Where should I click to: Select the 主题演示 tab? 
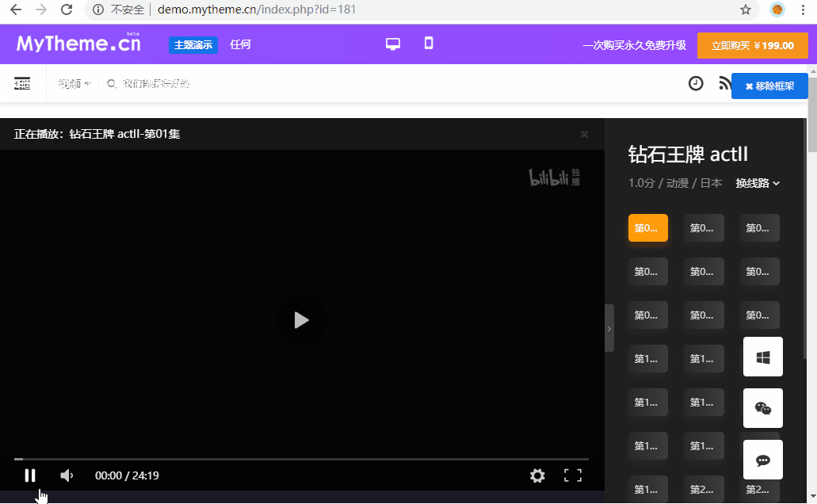point(193,45)
